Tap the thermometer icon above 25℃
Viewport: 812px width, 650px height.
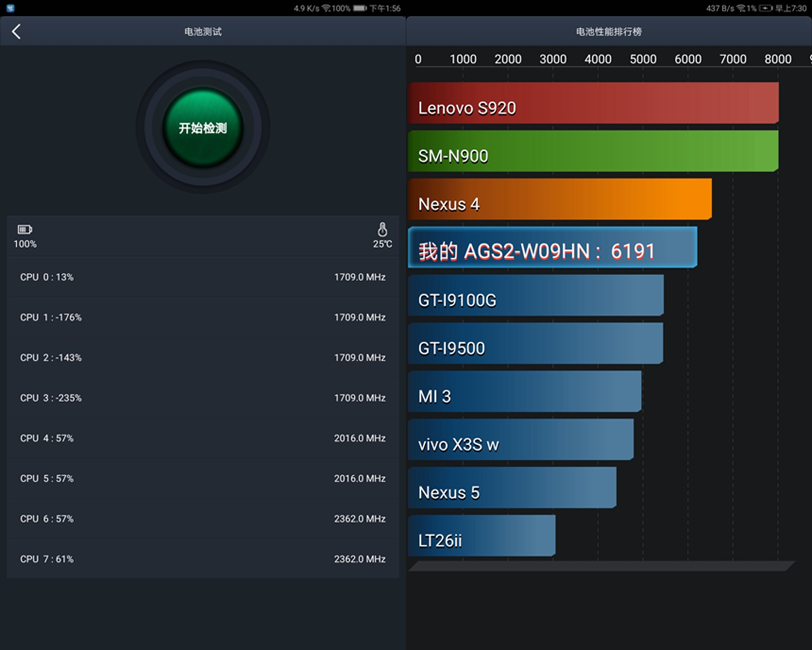tap(383, 229)
